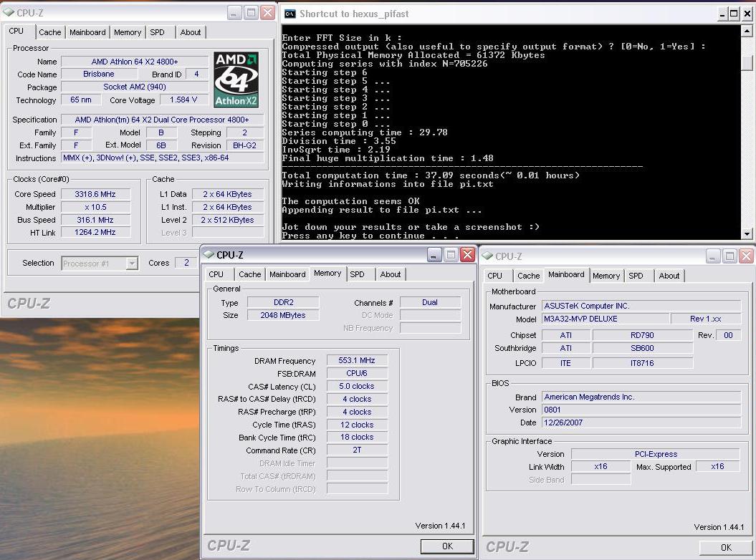The height and width of the screenshot is (560, 756).
Task: Open SPD tab in the Mainboard CPU-Z window
Action: pyautogui.click(x=636, y=276)
